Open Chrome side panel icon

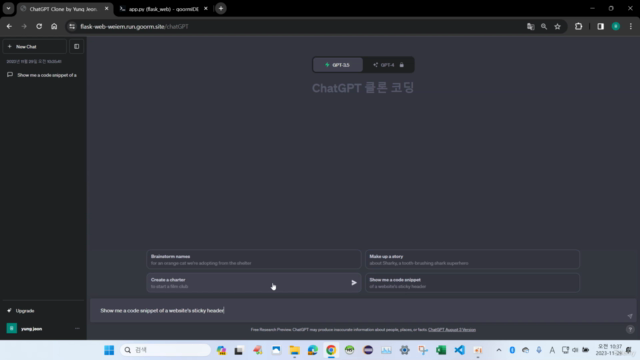click(x=600, y=27)
